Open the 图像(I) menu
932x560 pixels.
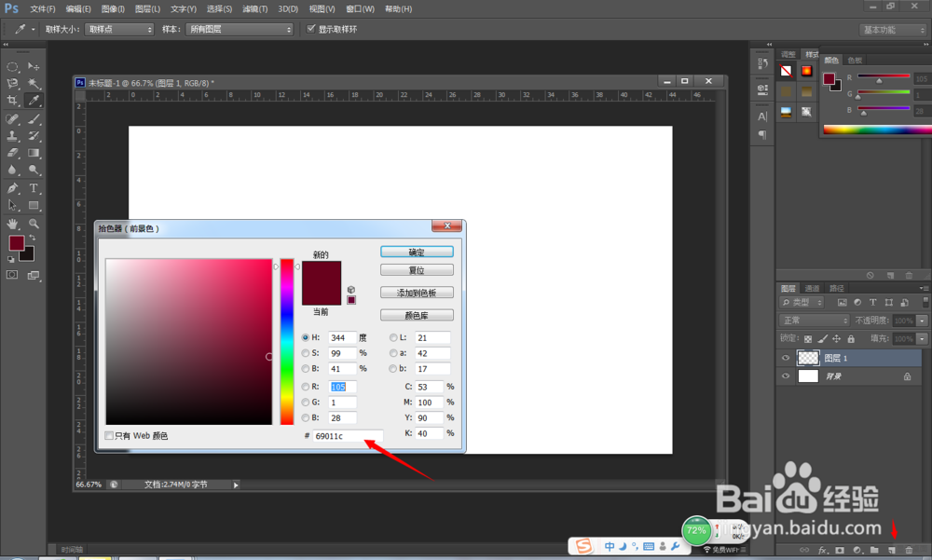point(113,9)
